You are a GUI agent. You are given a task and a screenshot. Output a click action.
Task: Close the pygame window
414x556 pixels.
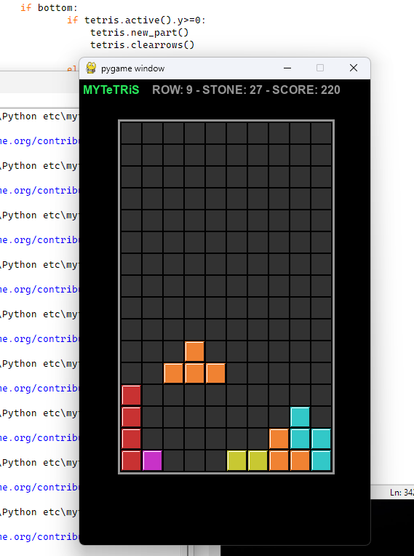coord(353,68)
